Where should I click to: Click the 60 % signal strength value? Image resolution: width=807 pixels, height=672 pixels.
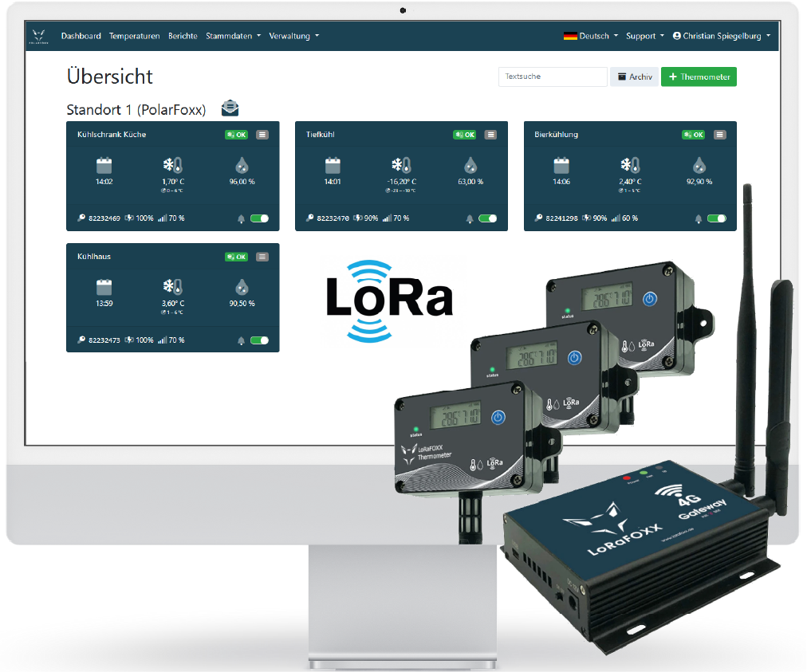(x=629, y=218)
